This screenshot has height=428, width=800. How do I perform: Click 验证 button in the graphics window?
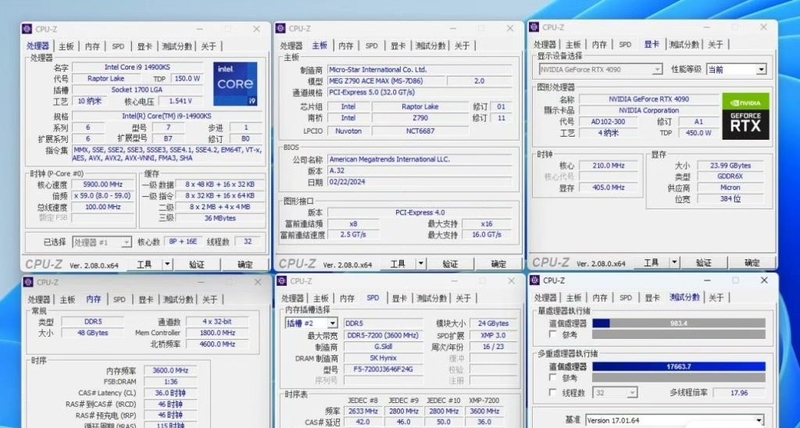(x=704, y=263)
